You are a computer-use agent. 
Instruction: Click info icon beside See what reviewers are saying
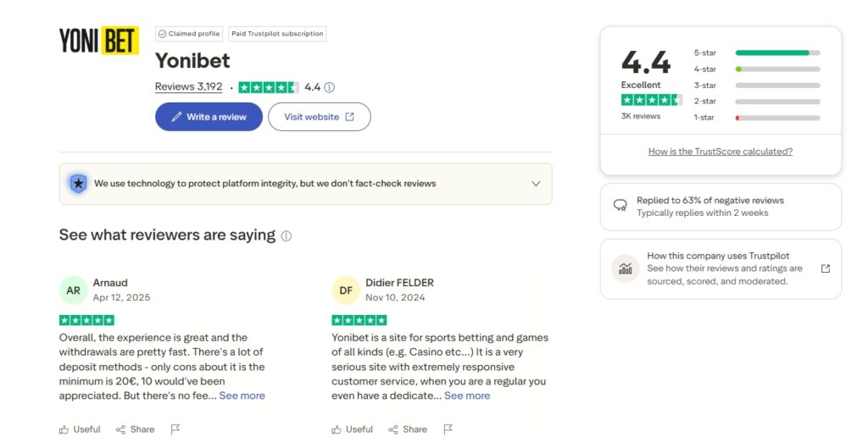point(287,236)
